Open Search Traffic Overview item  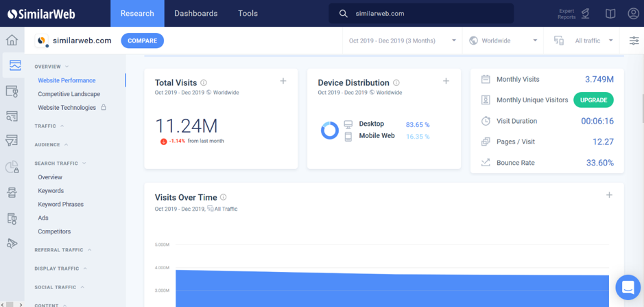point(50,177)
